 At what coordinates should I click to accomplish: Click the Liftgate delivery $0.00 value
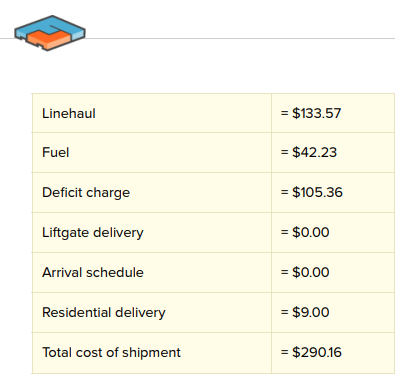pos(311,232)
